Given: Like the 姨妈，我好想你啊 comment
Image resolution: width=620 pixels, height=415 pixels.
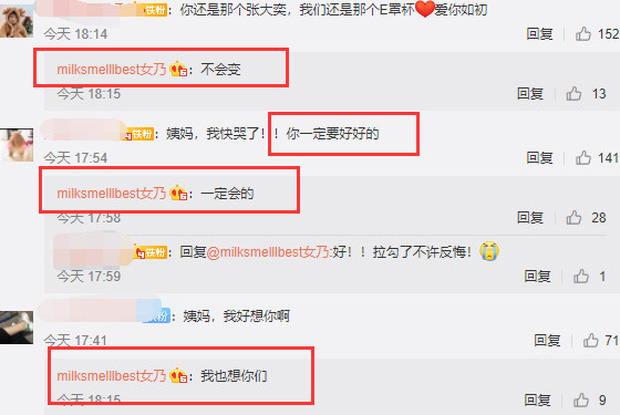Looking at the screenshot, I should click(590, 340).
